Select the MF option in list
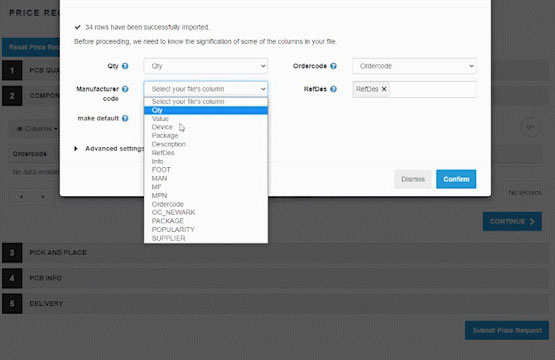 [206, 187]
